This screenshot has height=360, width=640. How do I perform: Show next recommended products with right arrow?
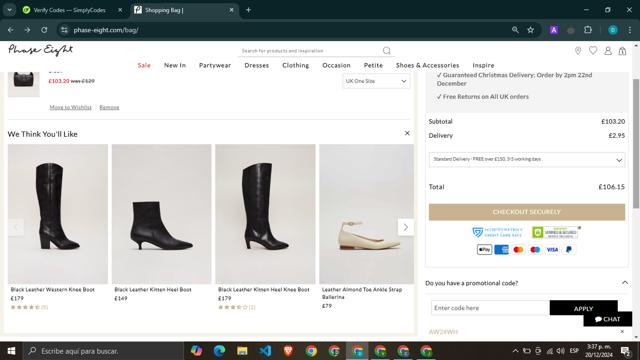tap(405, 227)
